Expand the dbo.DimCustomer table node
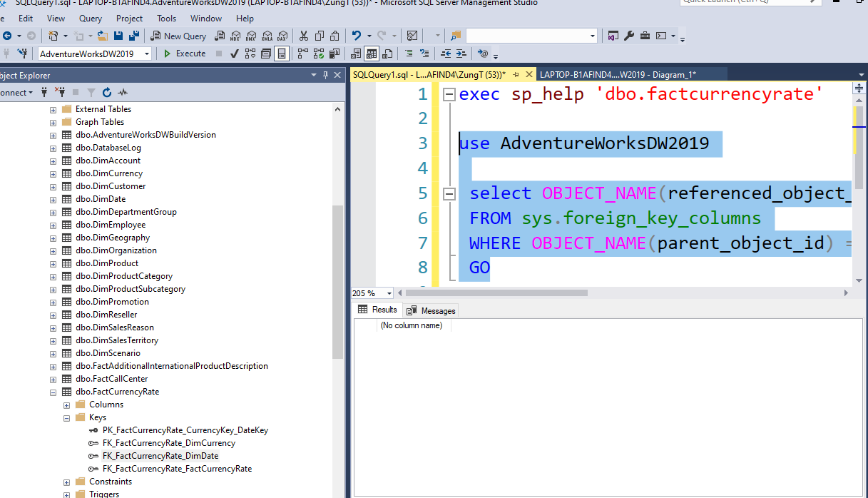 pyautogui.click(x=53, y=186)
